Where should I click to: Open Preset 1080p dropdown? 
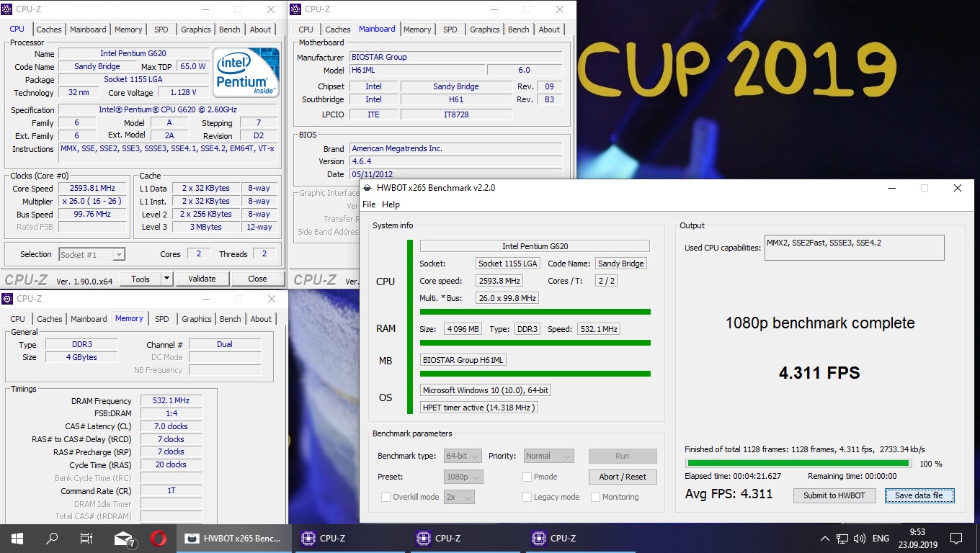click(x=463, y=477)
